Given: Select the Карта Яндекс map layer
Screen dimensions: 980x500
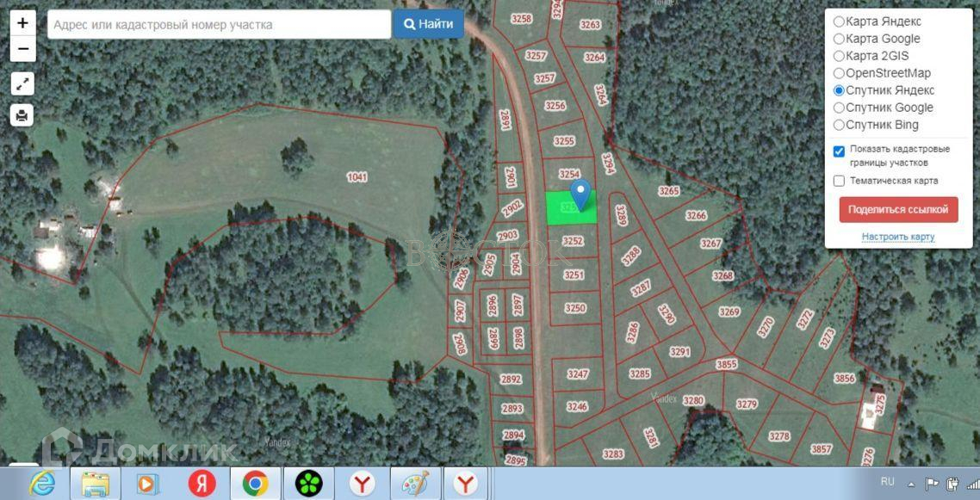Looking at the screenshot, I should pos(839,22).
